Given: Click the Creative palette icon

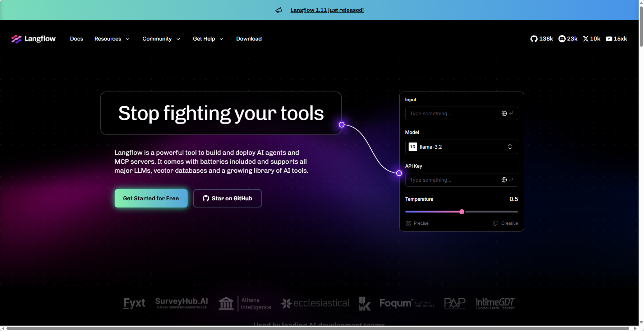Looking at the screenshot, I should (x=496, y=223).
